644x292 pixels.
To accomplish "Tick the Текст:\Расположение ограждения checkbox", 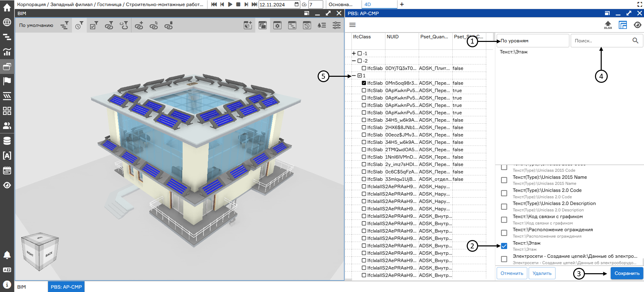I will click(504, 233).
